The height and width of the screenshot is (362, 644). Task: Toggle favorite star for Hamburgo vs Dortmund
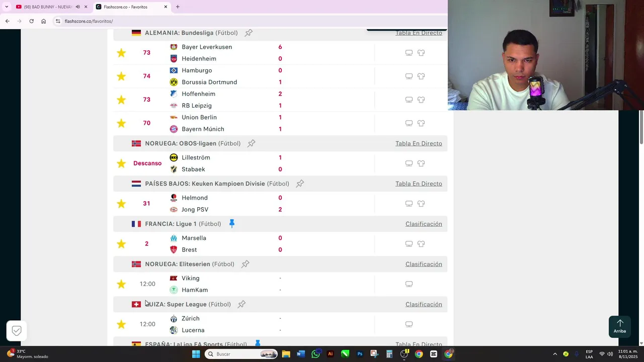[121, 76]
